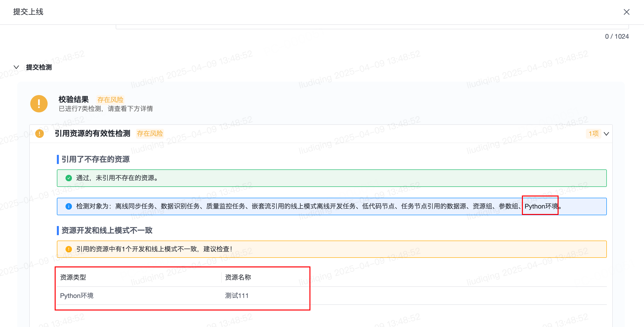The height and width of the screenshot is (327, 644).
Task: Click the 存在风险 tag next to 校验结果
Action: point(110,99)
